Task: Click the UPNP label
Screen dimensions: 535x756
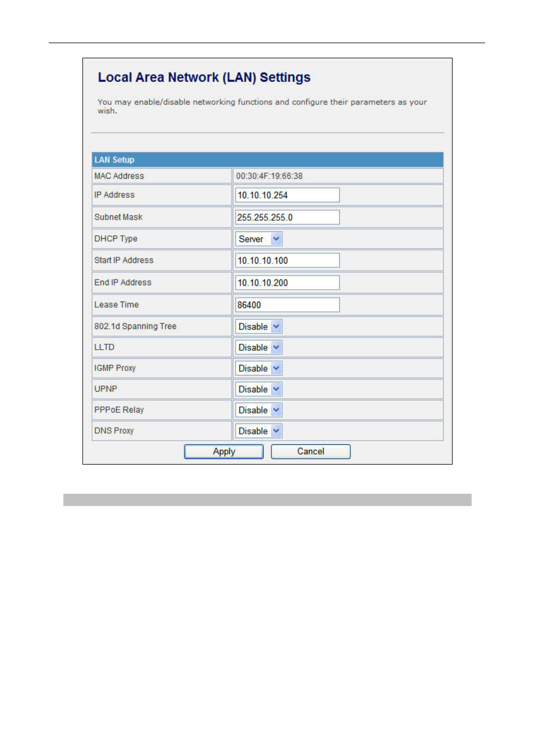Action: tap(105, 389)
